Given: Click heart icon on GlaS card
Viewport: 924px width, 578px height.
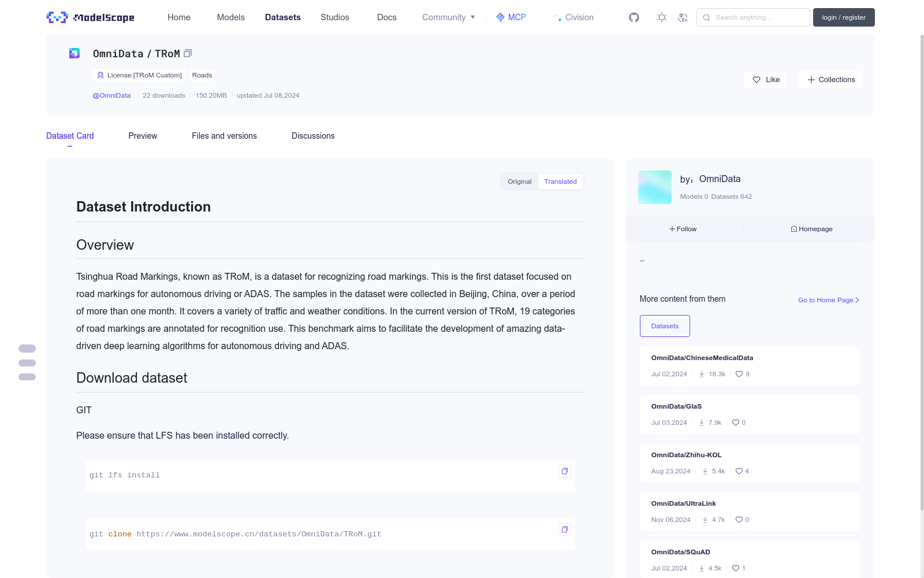Looking at the screenshot, I should 736,423.
